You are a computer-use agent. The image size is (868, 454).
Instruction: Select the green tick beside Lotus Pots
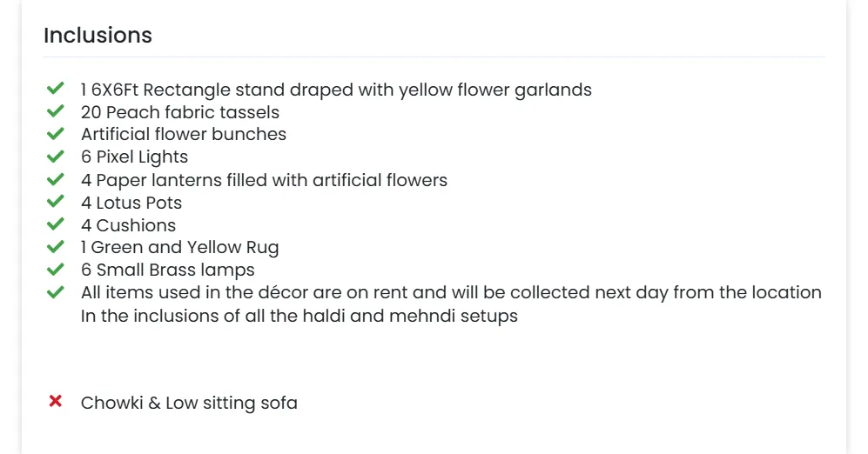point(56,202)
